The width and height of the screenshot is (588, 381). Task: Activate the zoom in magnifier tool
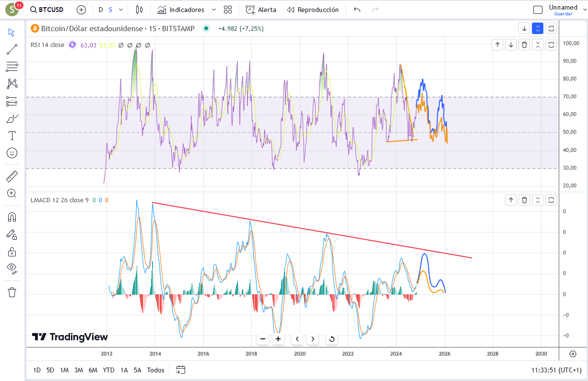(x=12, y=193)
